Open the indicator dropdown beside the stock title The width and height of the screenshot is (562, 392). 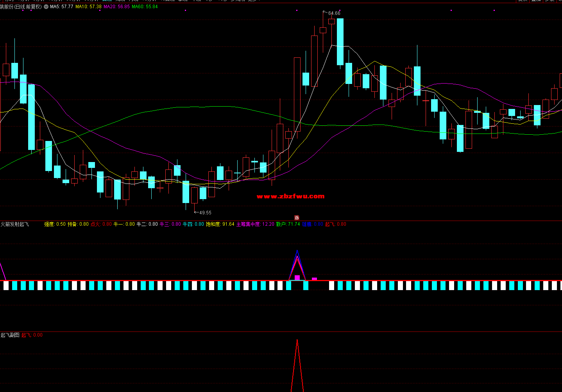coord(47,7)
